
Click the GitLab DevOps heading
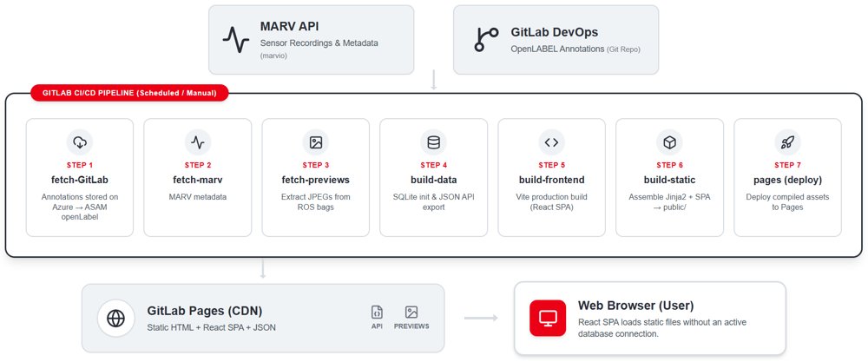554,33
